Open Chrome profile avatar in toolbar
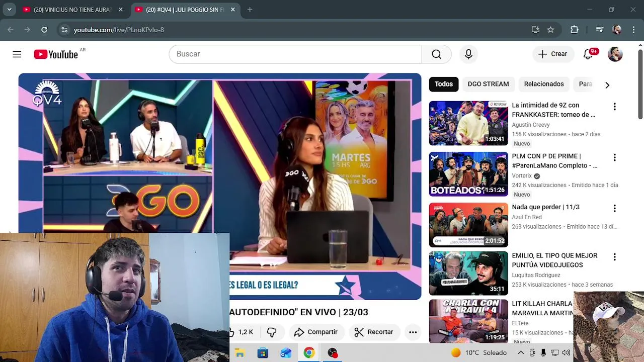Image resolution: width=644 pixels, height=362 pixels. pos(617,30)
